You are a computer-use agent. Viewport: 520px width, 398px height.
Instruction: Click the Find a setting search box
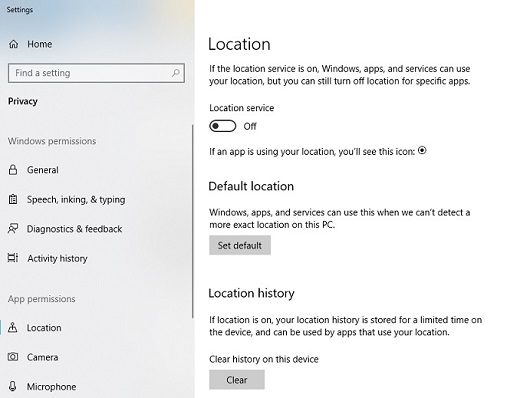click(96, 73)
